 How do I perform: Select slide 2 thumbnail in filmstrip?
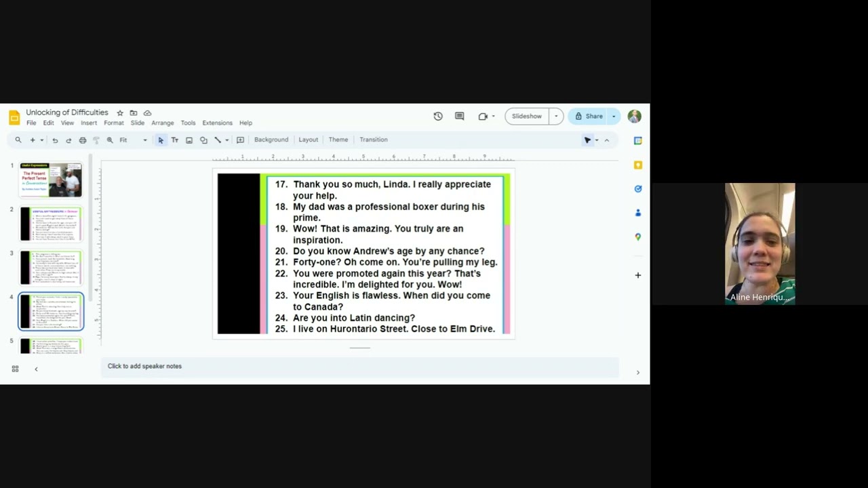point(51,224)
